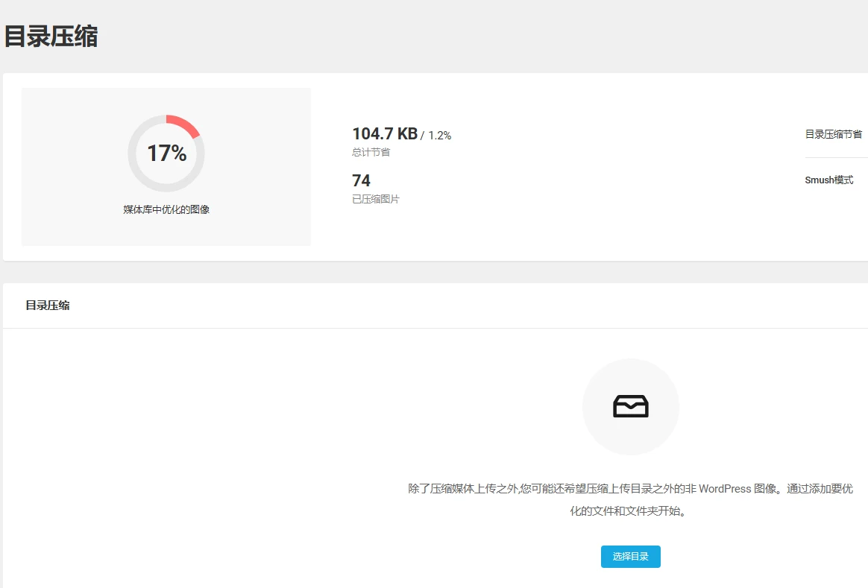This screenshot has height=588, width=868.
Task: Click the 1.2% savings percentage
Action: [439, 135]
